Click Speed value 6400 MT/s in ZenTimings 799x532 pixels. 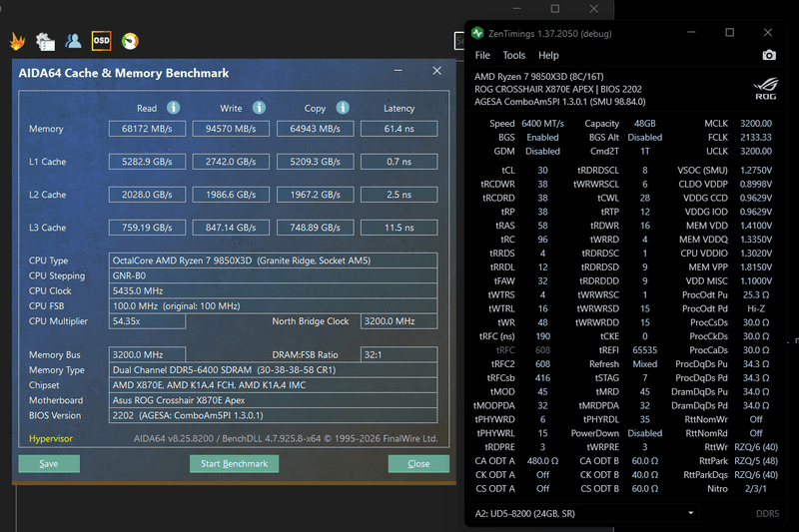[542, 124]
